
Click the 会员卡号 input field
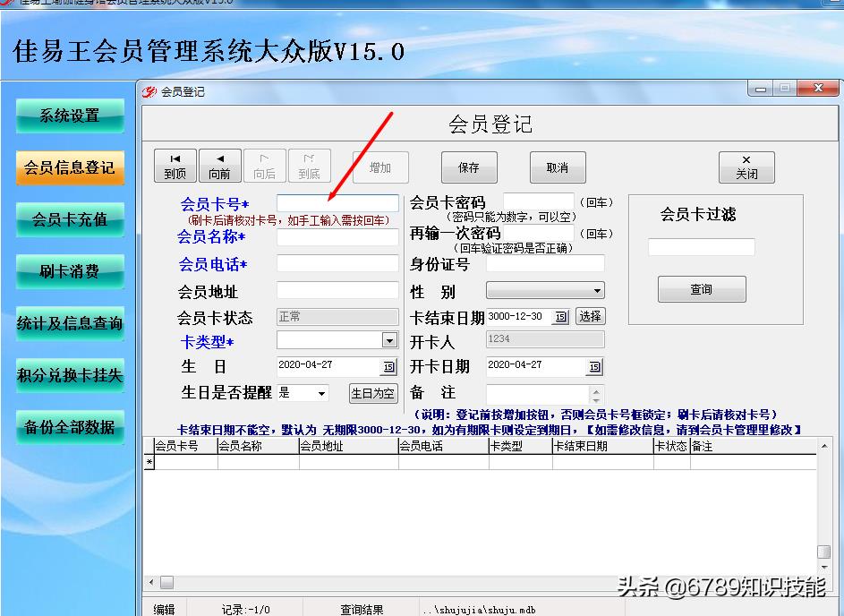(337, 204)
